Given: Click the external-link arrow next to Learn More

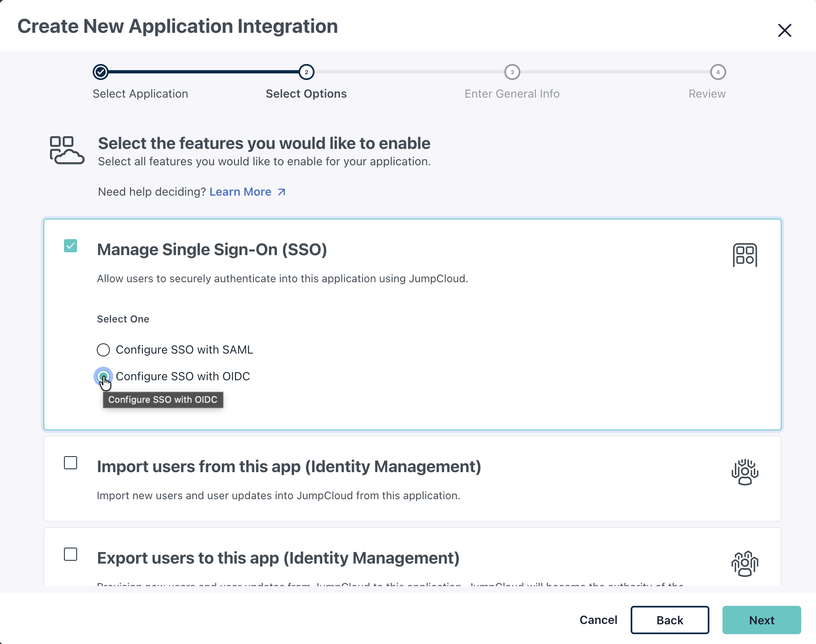Looking at the screenshot, I should click(x=281, y=192).
